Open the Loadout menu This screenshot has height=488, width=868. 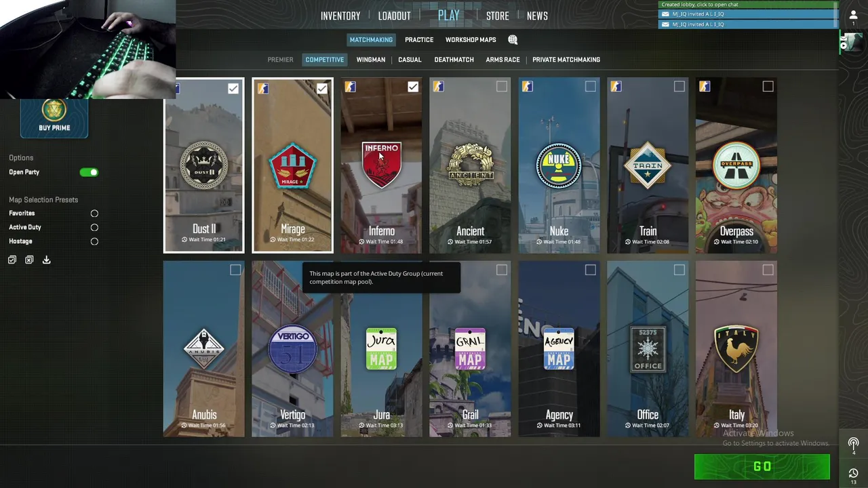point(395,16)
